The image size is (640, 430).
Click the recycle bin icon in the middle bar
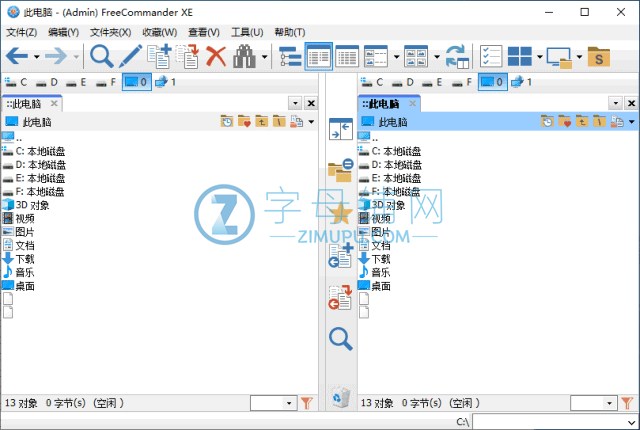341,397
